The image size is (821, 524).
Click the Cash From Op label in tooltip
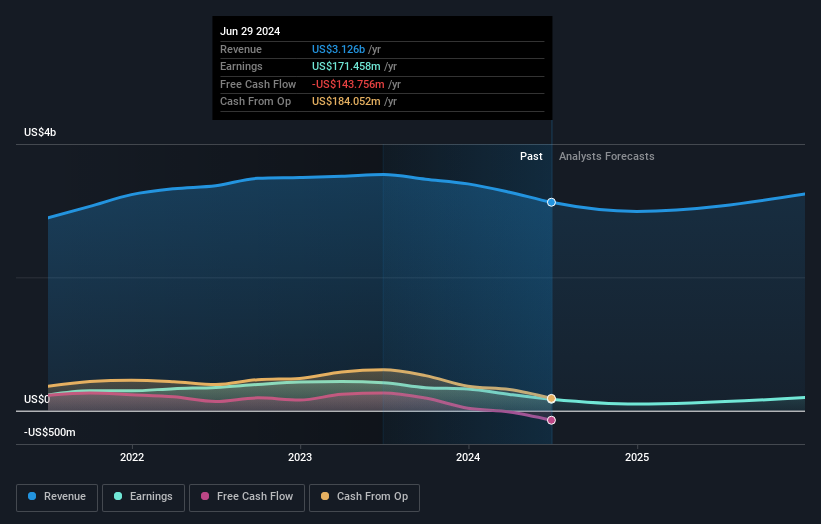(256, 102)
